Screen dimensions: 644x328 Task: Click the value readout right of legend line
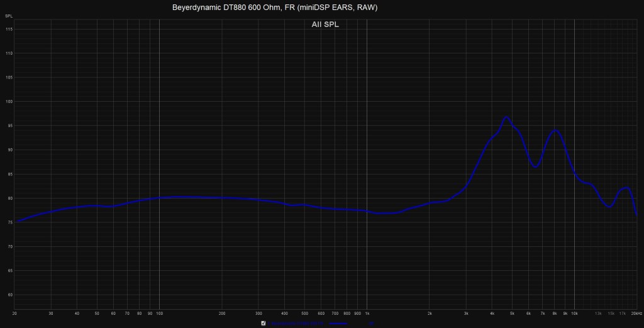[x=372, y=324]
